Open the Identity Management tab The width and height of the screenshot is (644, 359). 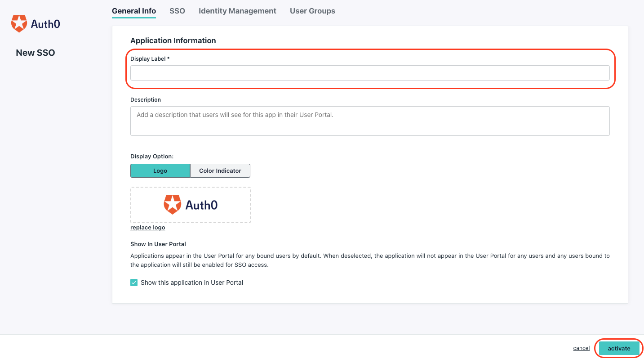coord(237,11)
